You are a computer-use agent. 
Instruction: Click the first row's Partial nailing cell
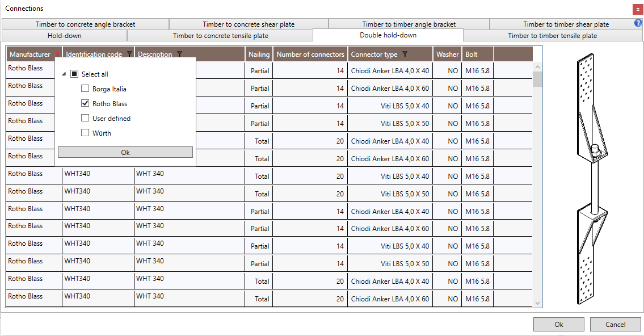[x=259, y=70]
